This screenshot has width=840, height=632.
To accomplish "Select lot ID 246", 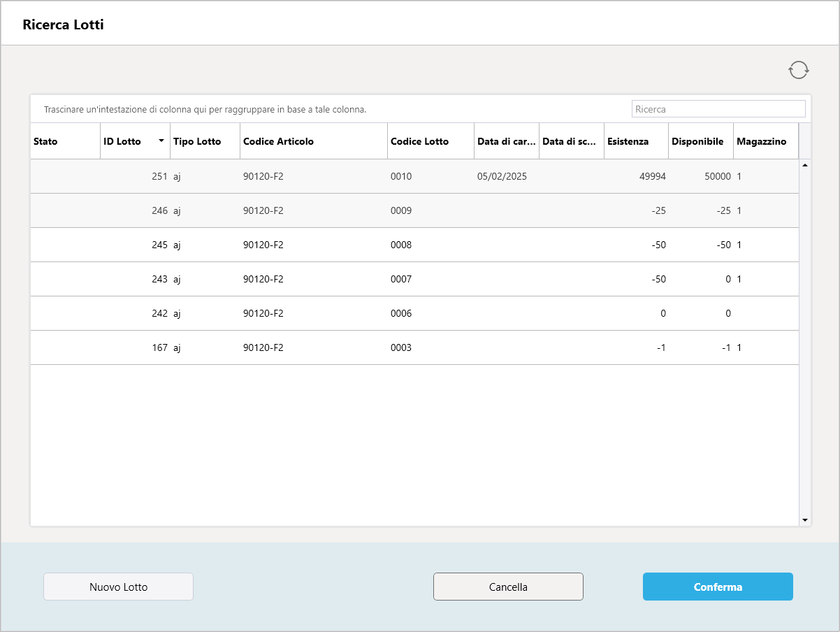I will (159, 210).
